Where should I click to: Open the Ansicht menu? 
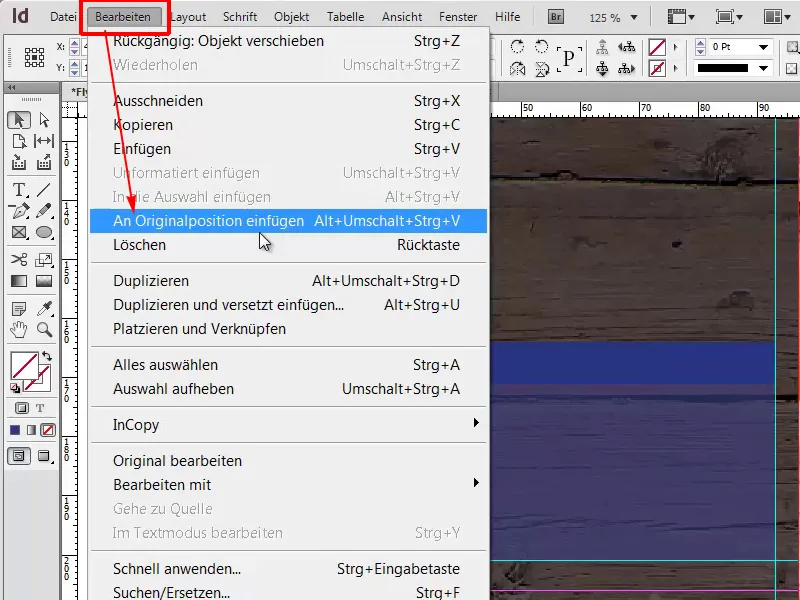coord(402,17)
